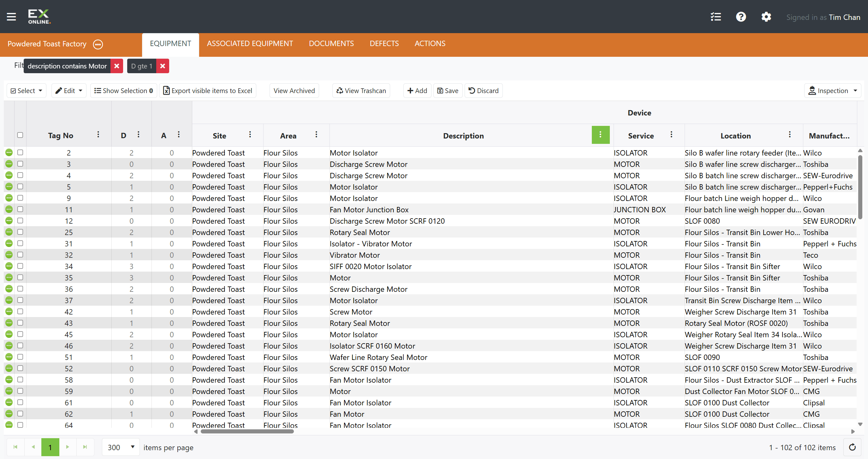Open the items per page dropdown
This screenshot has height=459, width=868.
(x=121, y=447)
